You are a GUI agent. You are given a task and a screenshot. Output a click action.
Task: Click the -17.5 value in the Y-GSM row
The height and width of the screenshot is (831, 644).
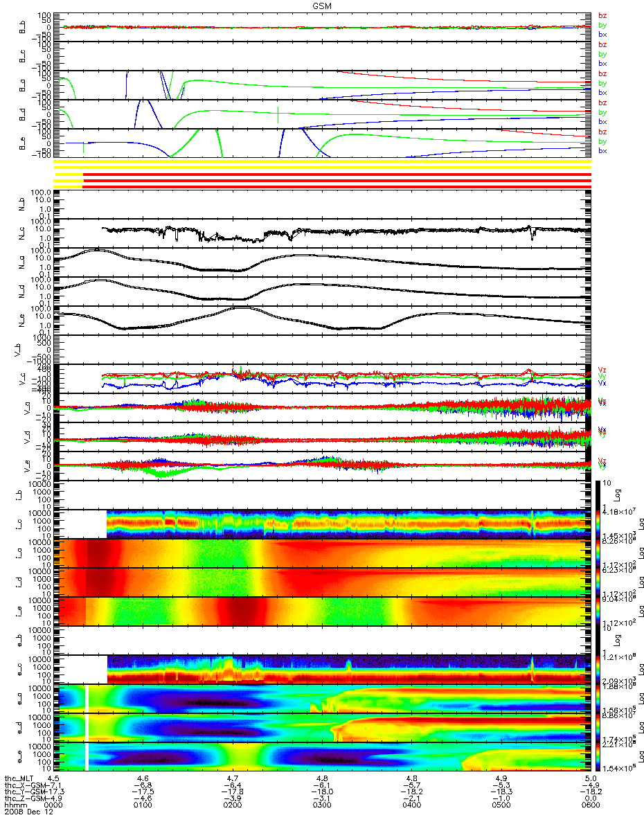coord(143,792)
